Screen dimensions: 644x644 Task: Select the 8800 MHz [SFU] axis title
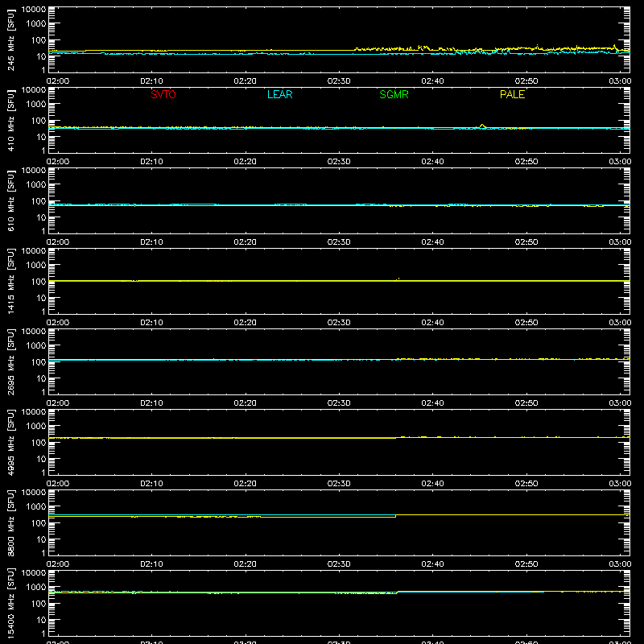(x=10, y=522)
